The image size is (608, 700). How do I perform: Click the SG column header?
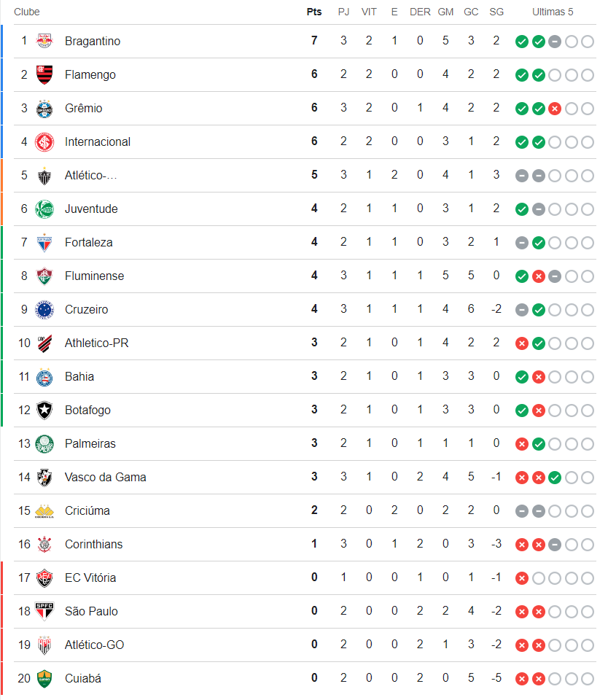pos(496,12)
